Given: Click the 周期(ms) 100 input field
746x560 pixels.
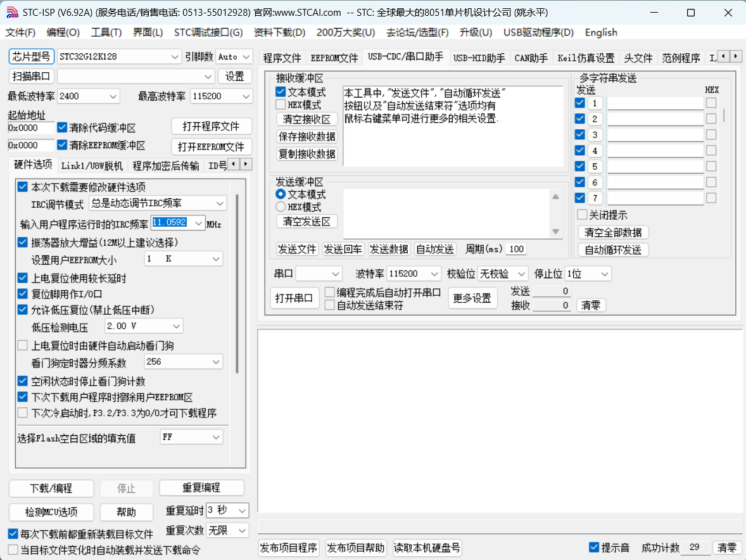Looking at the screenshot, I should click(516, 250).
